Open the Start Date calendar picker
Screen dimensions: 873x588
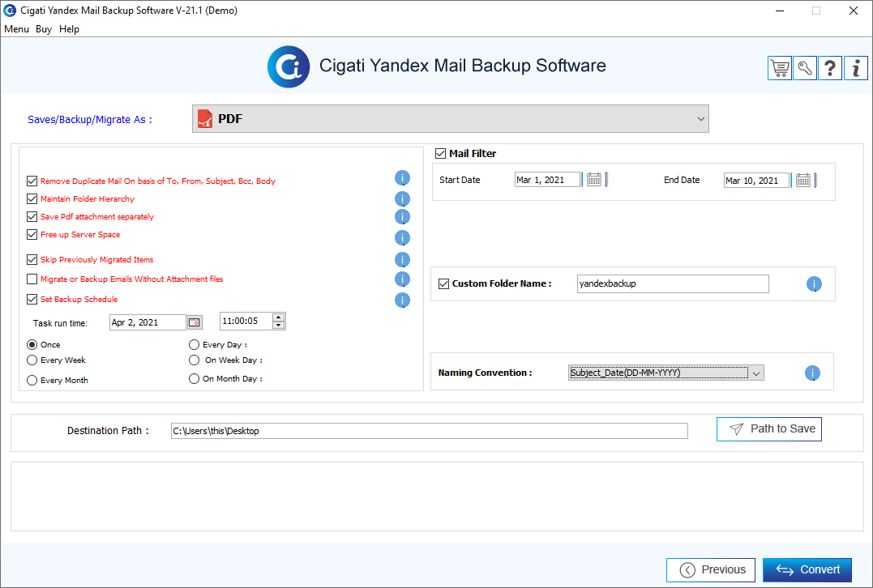[594, 180]
